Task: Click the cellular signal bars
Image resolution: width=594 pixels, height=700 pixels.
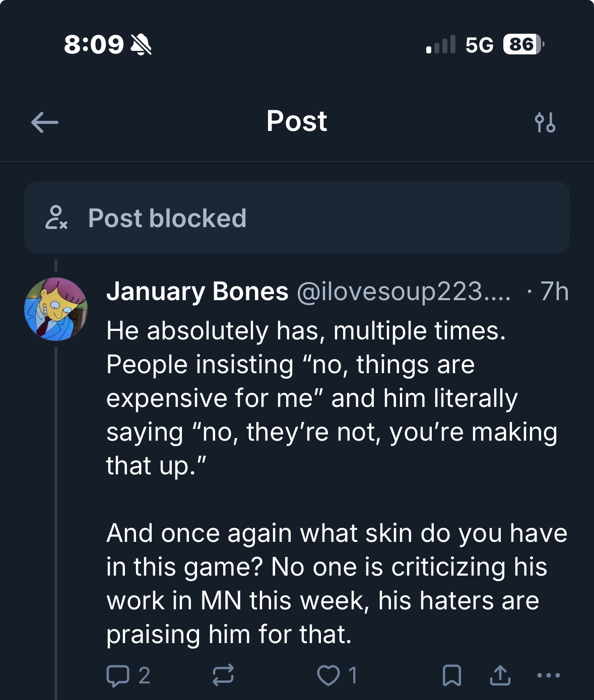Action: (441, 44)
